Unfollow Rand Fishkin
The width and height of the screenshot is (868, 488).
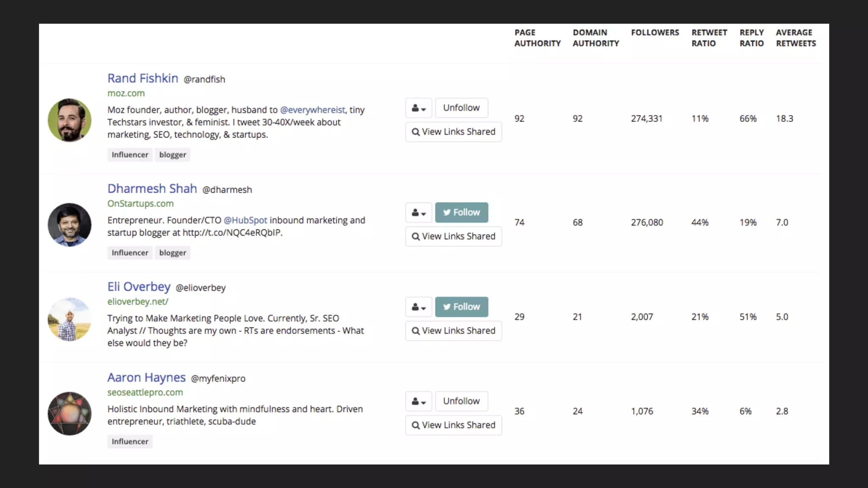[x=461, y=108]
